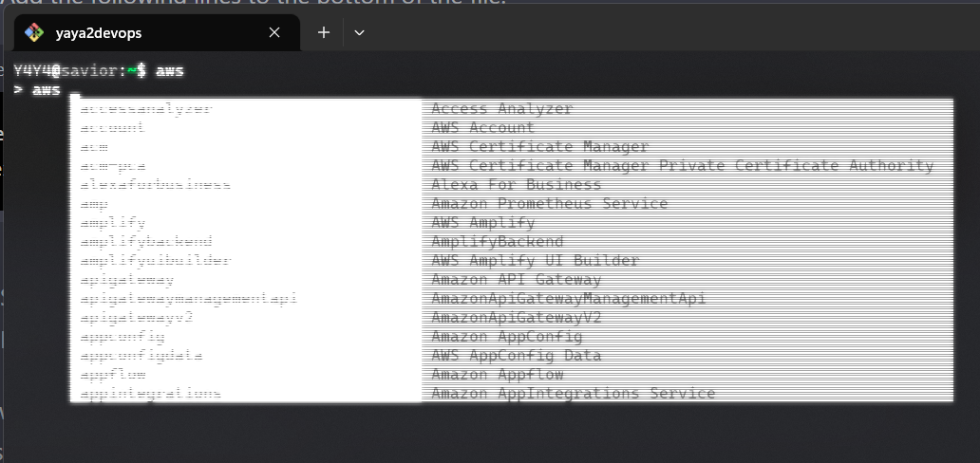Choose the Amazon API Gateway description
The image size is (980, 463).
tap(517, 279)
